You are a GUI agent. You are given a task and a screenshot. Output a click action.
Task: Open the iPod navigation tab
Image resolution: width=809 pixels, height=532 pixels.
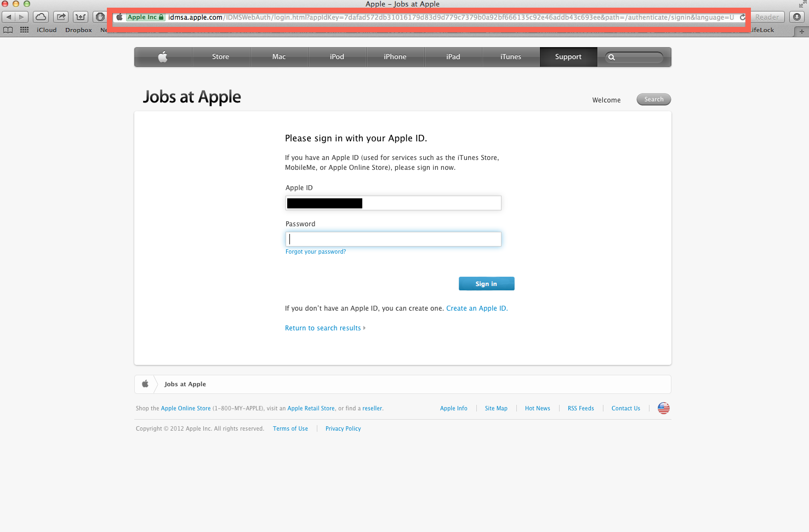[337, 56]
